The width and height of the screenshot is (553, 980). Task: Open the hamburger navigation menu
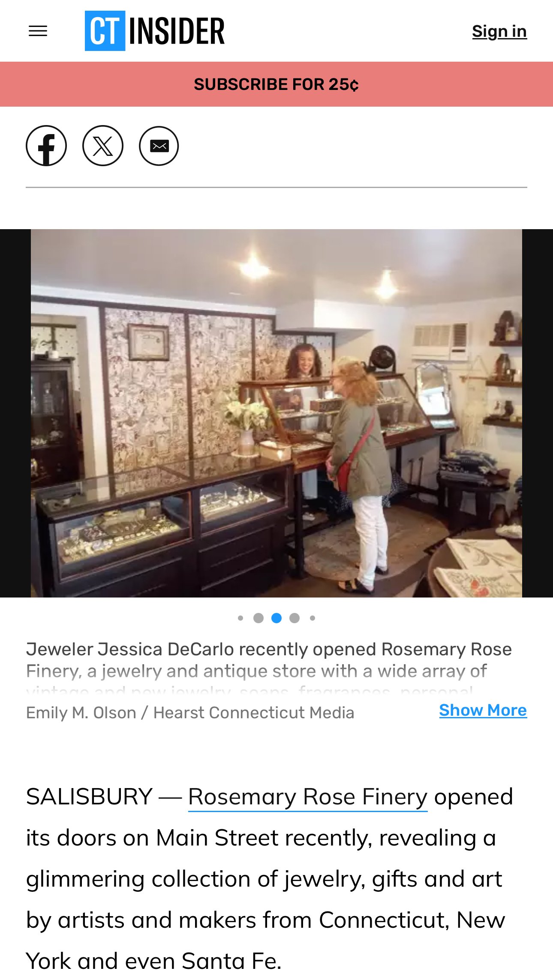pos(38,31)
